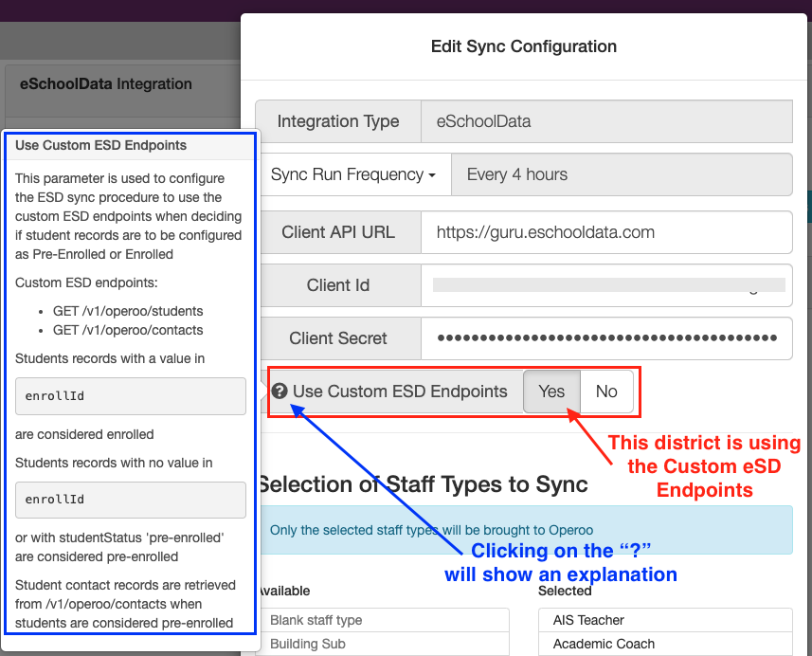Choose Building Sub in Available list
This screenshot has height=656, width=812.
click(384, 644)
